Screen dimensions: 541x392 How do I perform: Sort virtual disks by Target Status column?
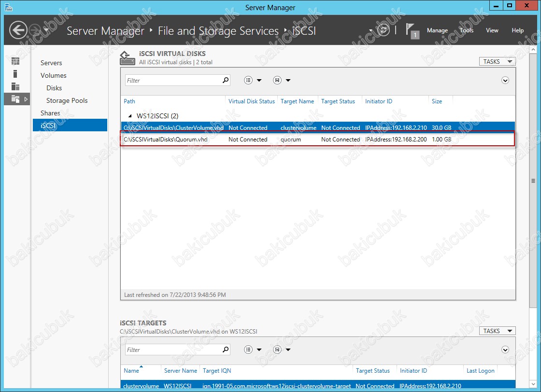(x=338, y=101)
